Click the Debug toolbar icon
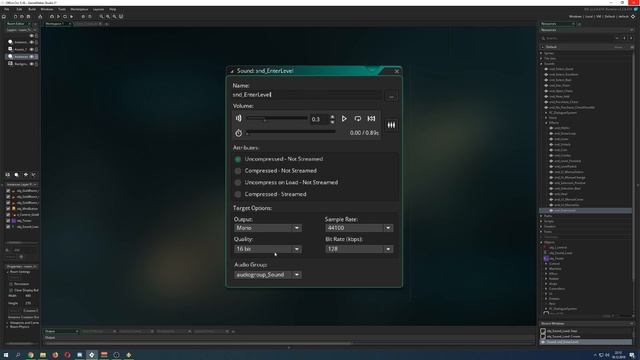This screenshot has height=360, width=640. pyautogui.click(x=52, y=17)
